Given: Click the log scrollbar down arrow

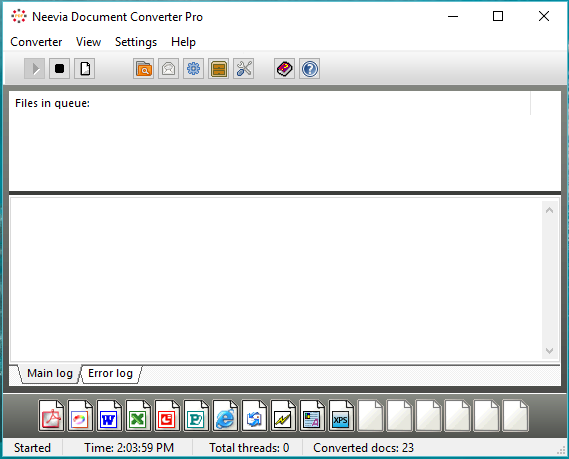Looking at the screenshot, I should click(549, 351).
